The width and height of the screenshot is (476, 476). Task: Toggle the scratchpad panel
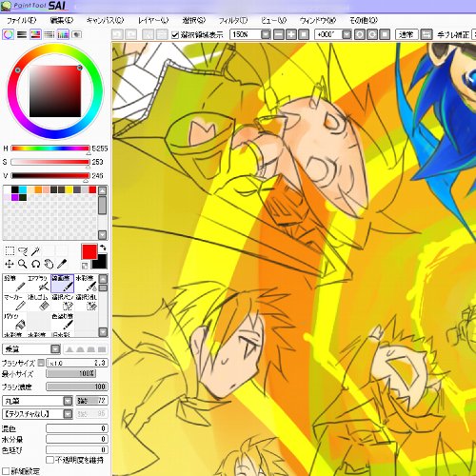coord(76,34)
